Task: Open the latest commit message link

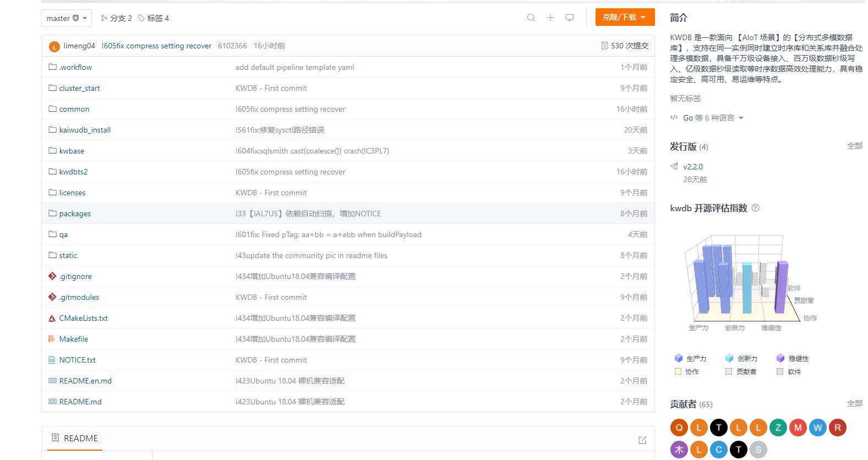Action: (156, 46)
